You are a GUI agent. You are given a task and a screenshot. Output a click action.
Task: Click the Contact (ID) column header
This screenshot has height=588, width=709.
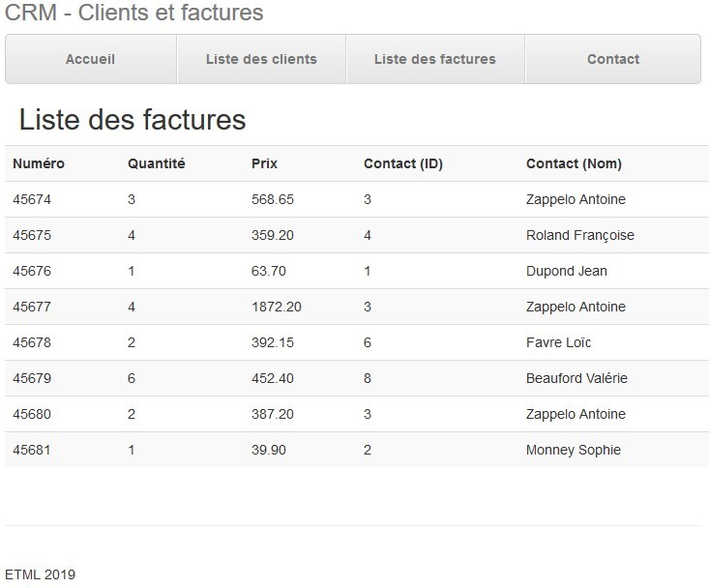(x=402, y=163)
